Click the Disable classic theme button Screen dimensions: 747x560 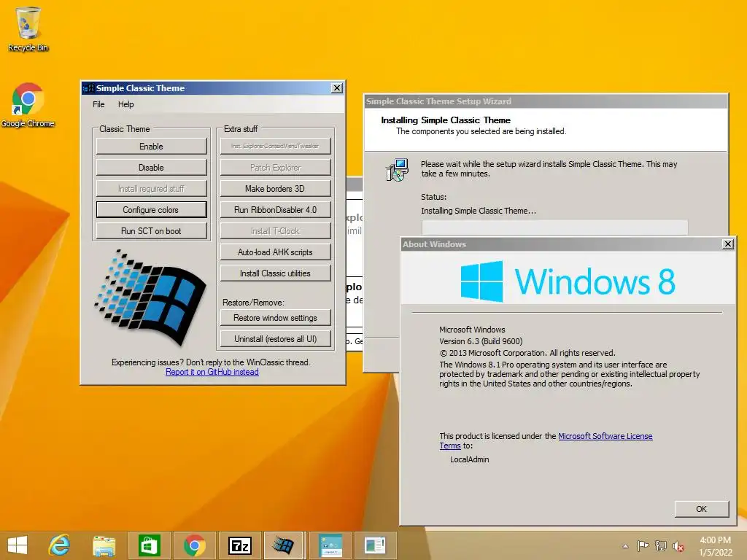[152, 168]
